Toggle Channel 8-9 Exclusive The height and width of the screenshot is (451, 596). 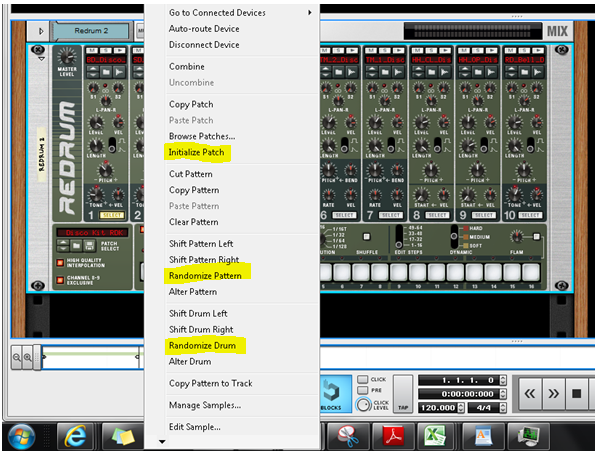click(x=60, y=280)
